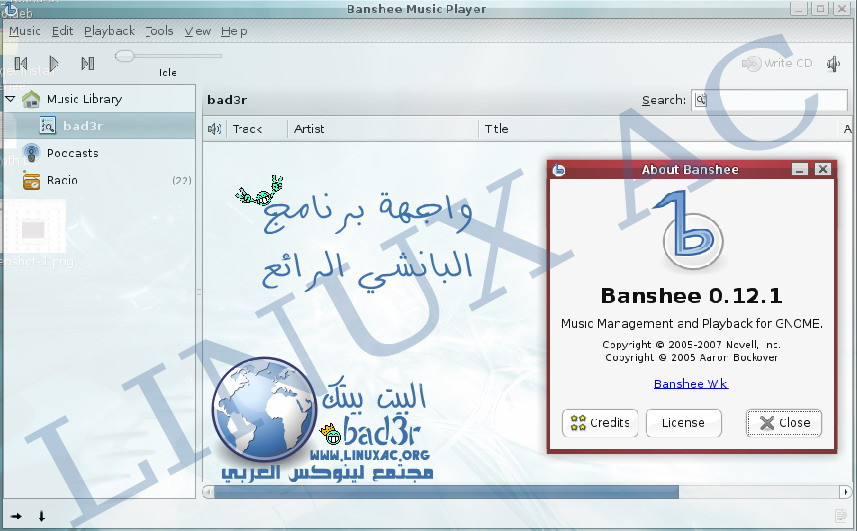Minimize the About Banshee dialog
The width and height of the screenshot is (857, 531).
tap(800, 169)
